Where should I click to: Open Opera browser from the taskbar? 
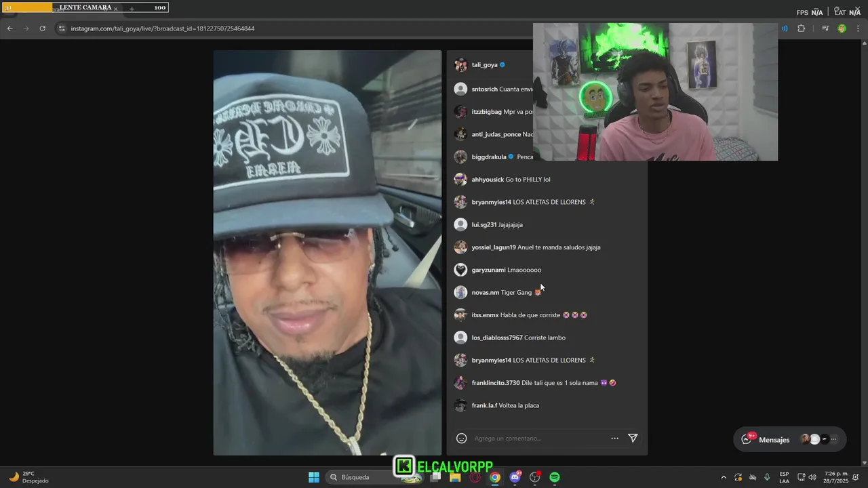point(475,477)
